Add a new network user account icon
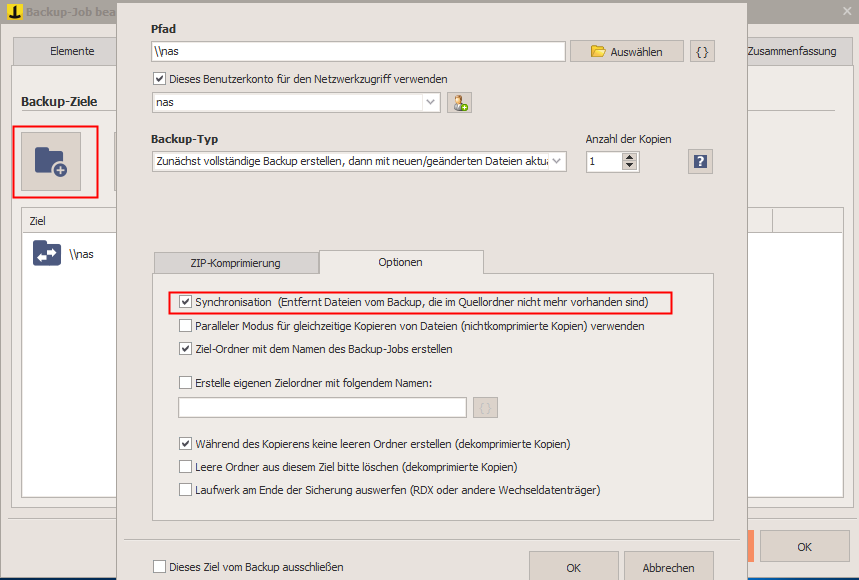859x580 pixels. click(x=459, y=102)
